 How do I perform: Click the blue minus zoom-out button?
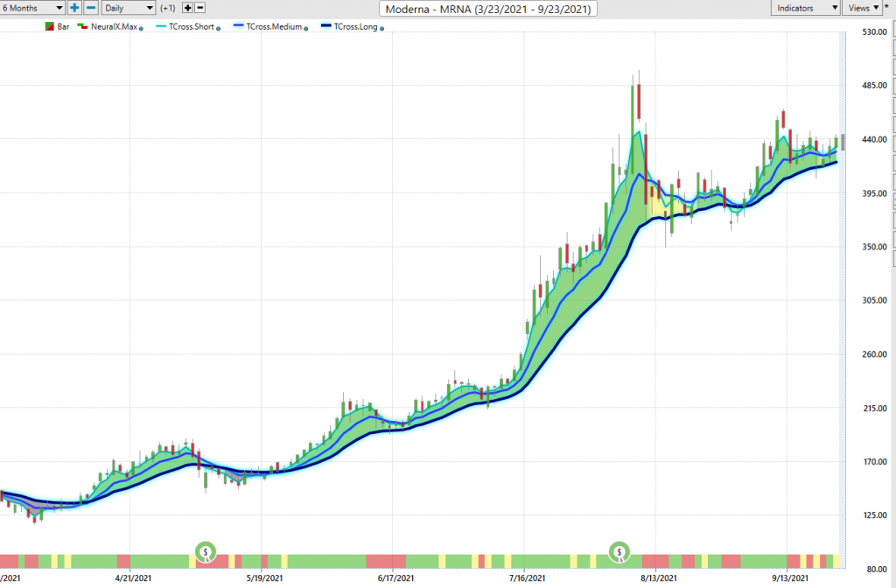91,8
